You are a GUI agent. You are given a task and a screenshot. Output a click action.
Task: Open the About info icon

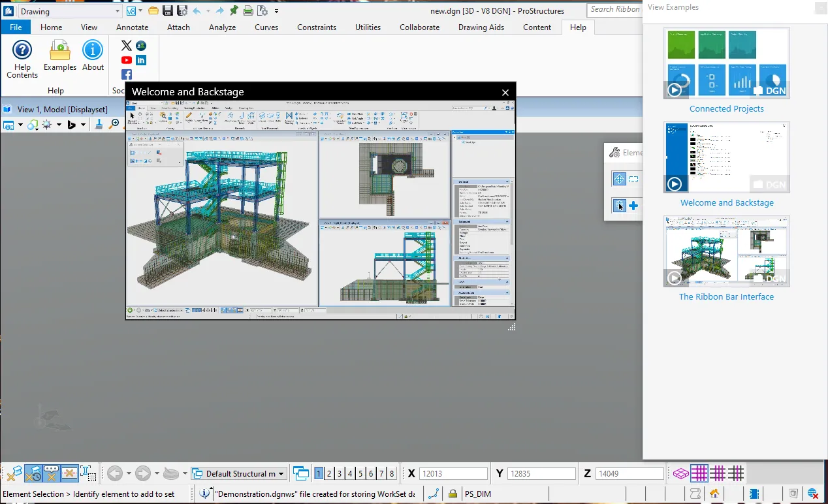point(93,50)
